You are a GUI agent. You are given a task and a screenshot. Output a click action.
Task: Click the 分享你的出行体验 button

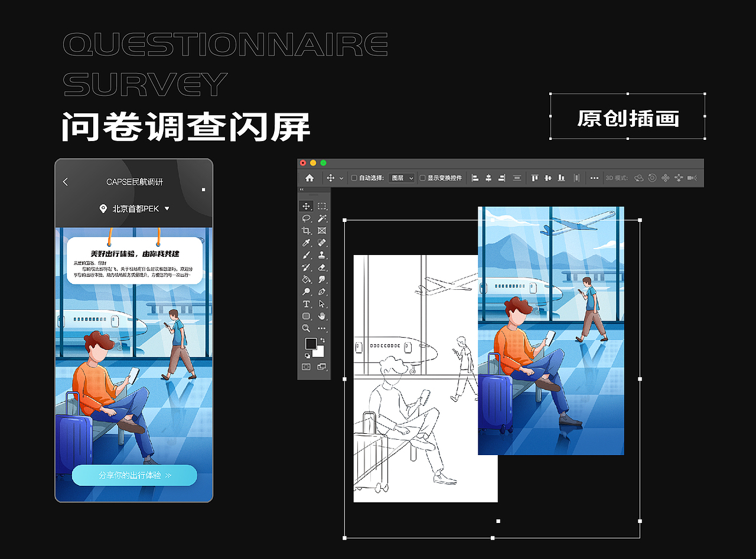click(x=134, y=475)
